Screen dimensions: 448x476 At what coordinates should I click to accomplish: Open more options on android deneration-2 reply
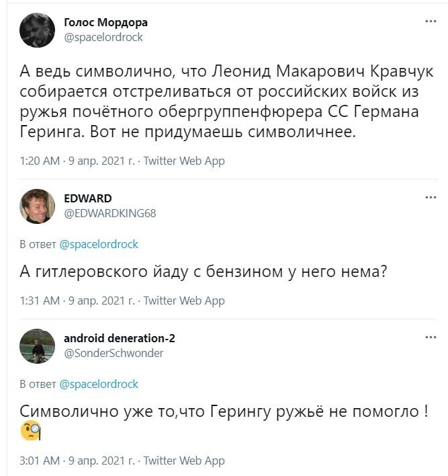(x=431, y=338)
